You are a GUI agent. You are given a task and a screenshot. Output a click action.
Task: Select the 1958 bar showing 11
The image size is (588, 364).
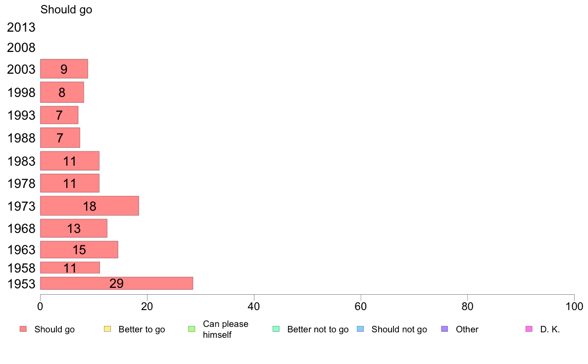70,268
